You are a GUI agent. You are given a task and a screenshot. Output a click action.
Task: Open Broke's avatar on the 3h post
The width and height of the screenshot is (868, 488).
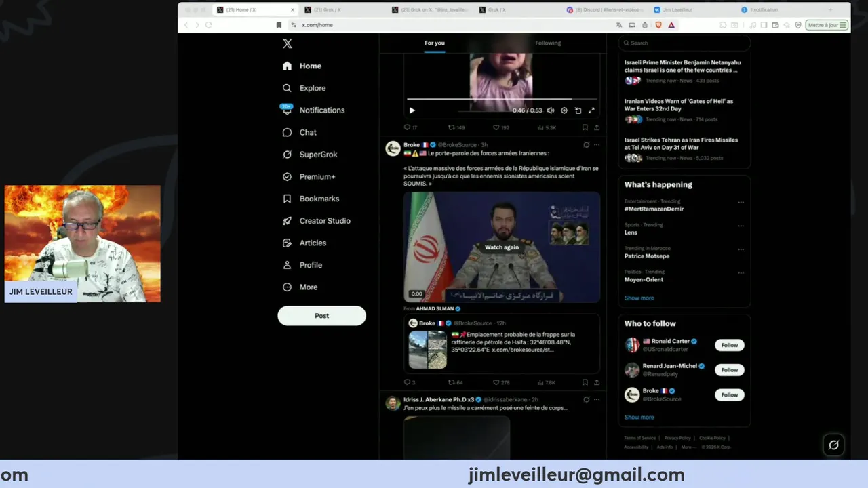pos(393,148)
